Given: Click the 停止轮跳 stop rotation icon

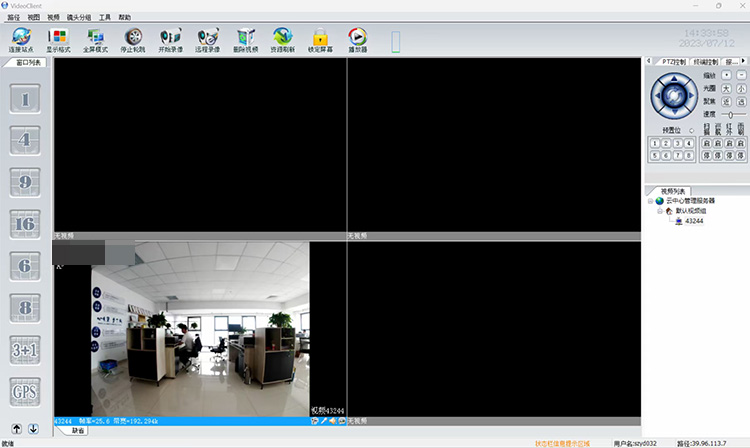Looking at the screenshot, I should tap(133, 38).
